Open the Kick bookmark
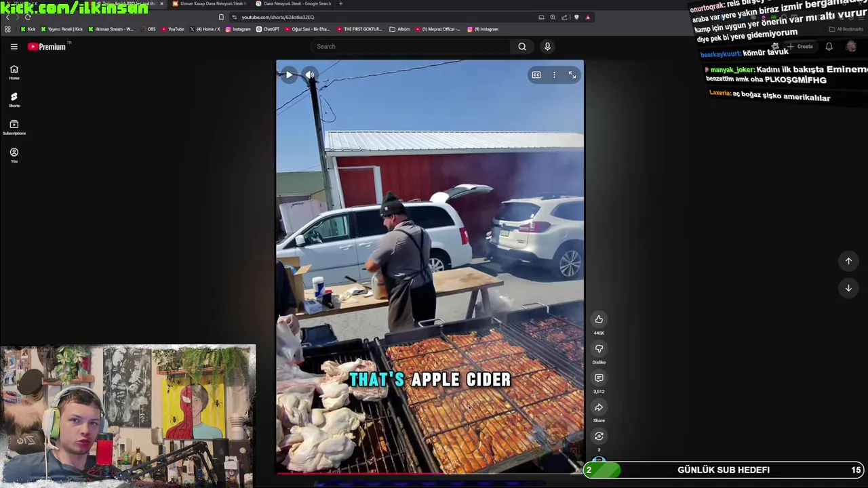868x488 pixels. [x=28, y=29]
